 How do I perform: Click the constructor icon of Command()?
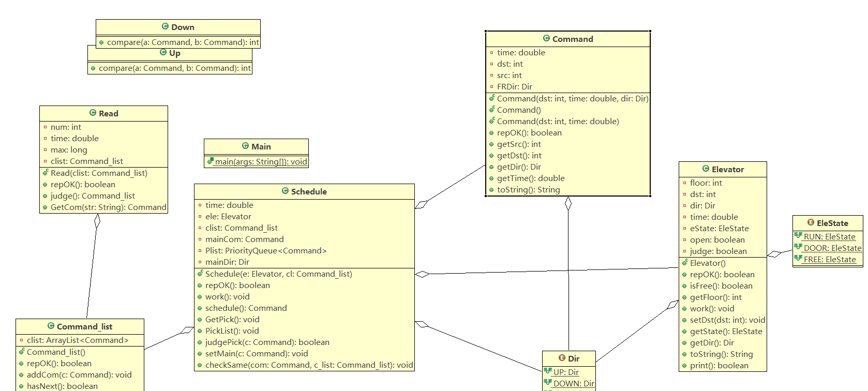tap(492, 109)
